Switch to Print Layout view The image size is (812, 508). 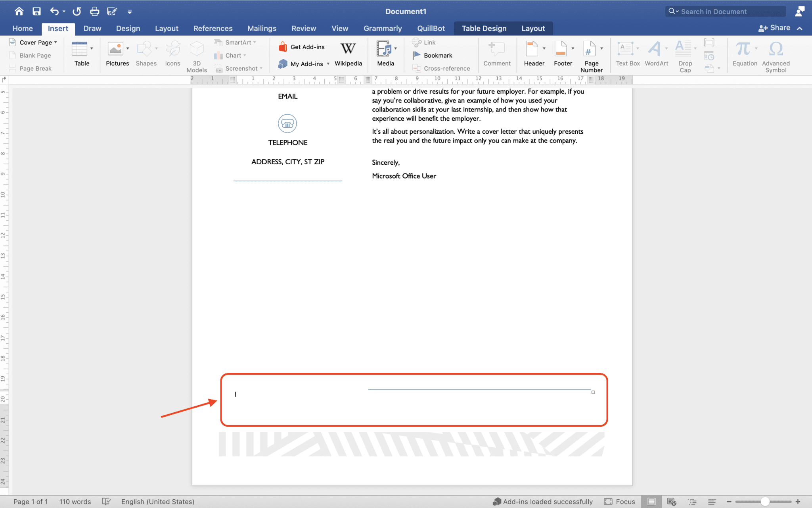[x=651, y=502]
